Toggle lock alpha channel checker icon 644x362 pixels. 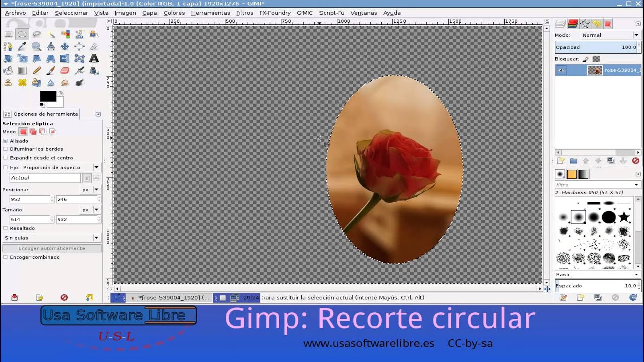596,59
